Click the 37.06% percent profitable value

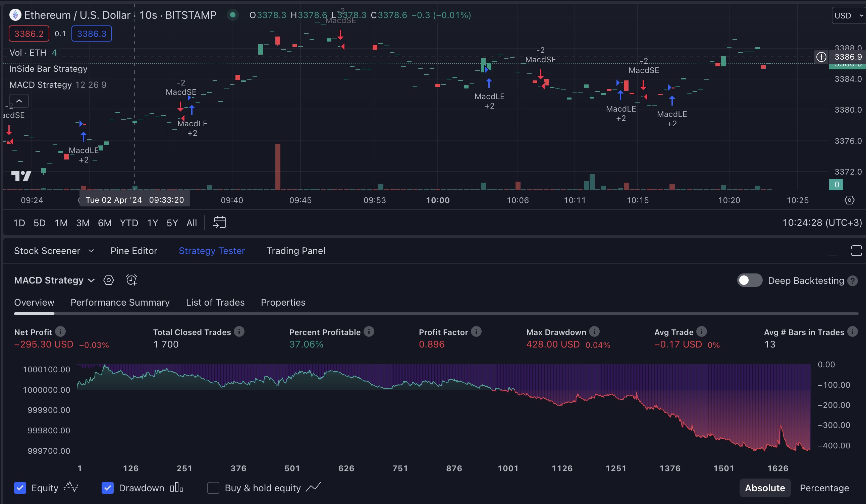click(x=306, y=344)
